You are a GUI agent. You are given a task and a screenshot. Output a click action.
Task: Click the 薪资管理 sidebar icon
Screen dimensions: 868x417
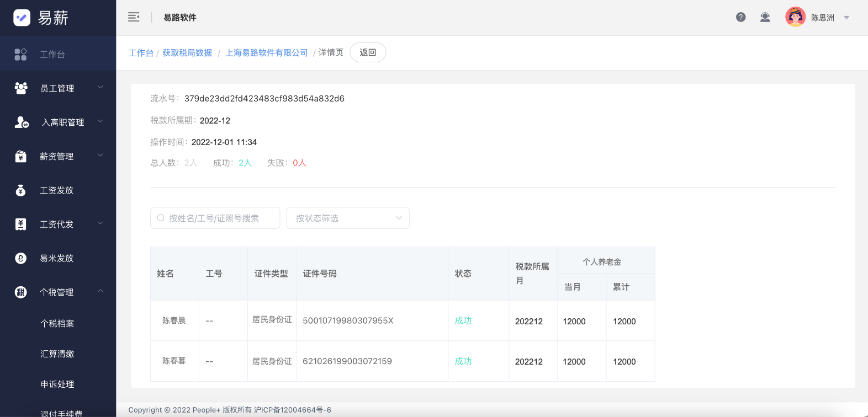pos(21,157)
